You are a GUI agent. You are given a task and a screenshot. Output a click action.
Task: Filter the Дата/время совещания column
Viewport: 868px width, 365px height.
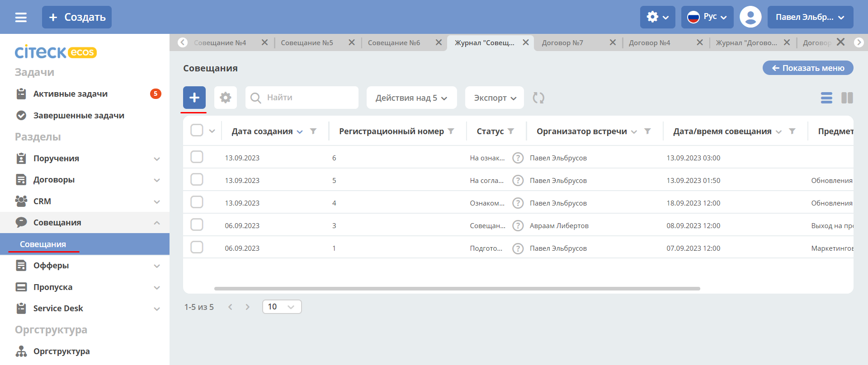click(x=792, y=131)
